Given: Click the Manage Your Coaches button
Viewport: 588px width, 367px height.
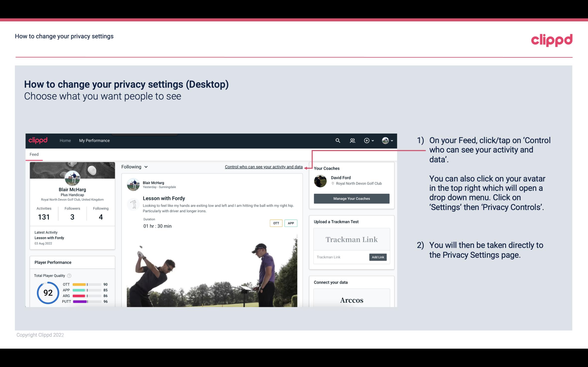Looking at the screenshot, I should (x=351, y=198).
